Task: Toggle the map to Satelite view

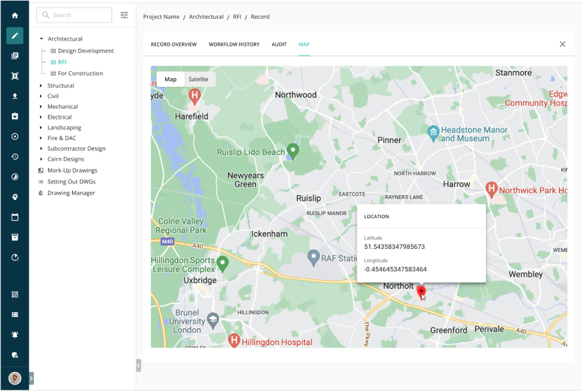Action: point(198,79)
